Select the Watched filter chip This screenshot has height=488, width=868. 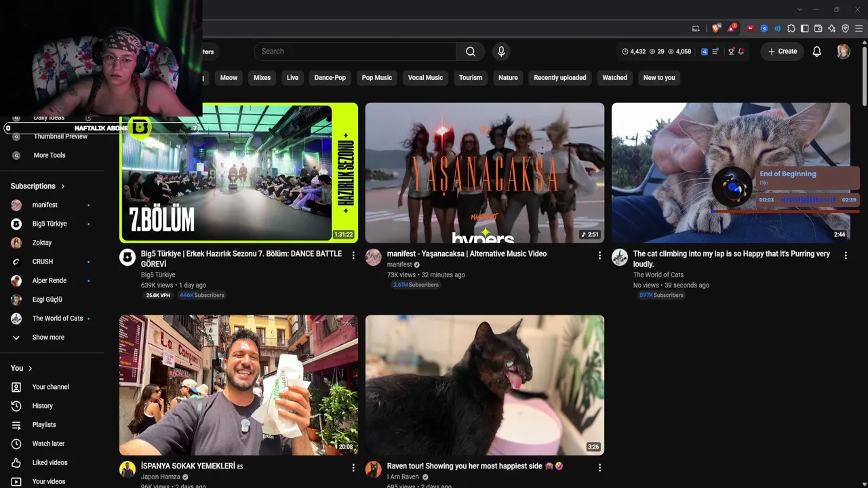615,78
